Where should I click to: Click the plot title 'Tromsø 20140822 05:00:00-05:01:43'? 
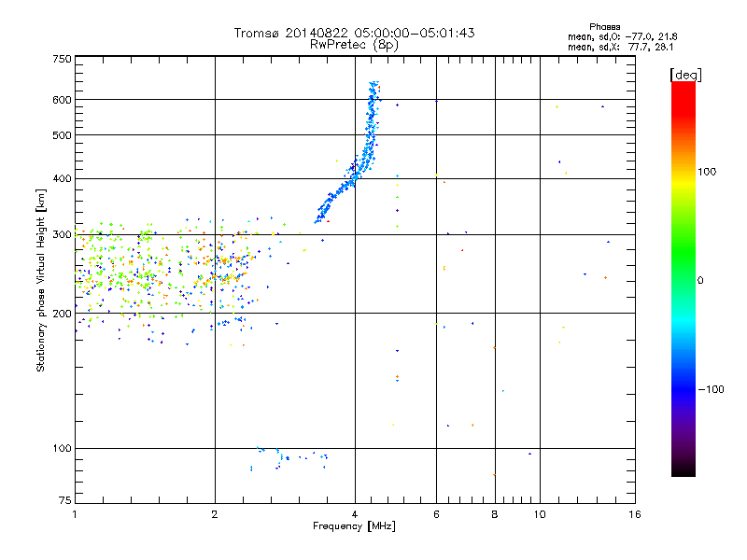(x=354, y=33)
